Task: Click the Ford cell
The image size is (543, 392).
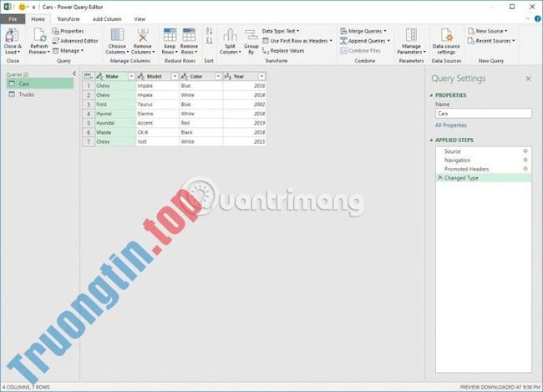Action: tap(115, 104)
